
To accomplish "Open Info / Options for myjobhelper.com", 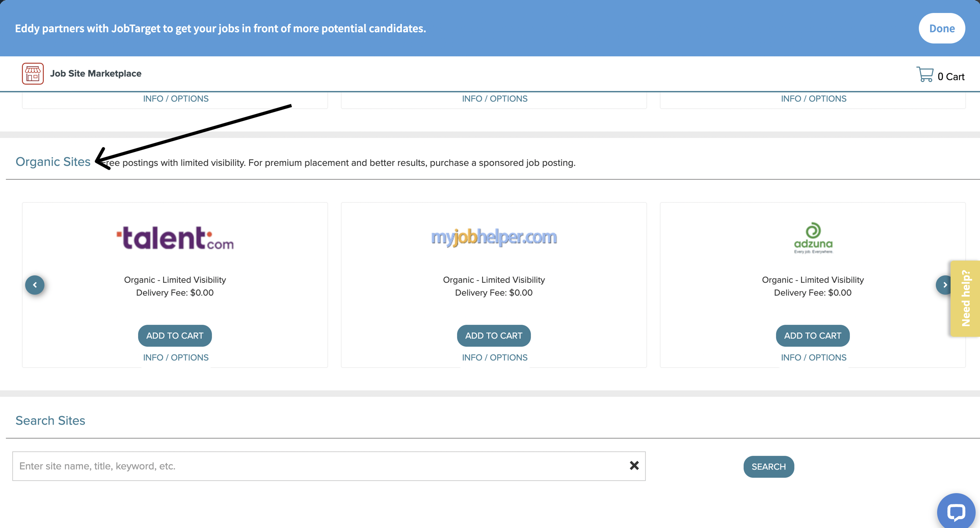I will 495,357.
